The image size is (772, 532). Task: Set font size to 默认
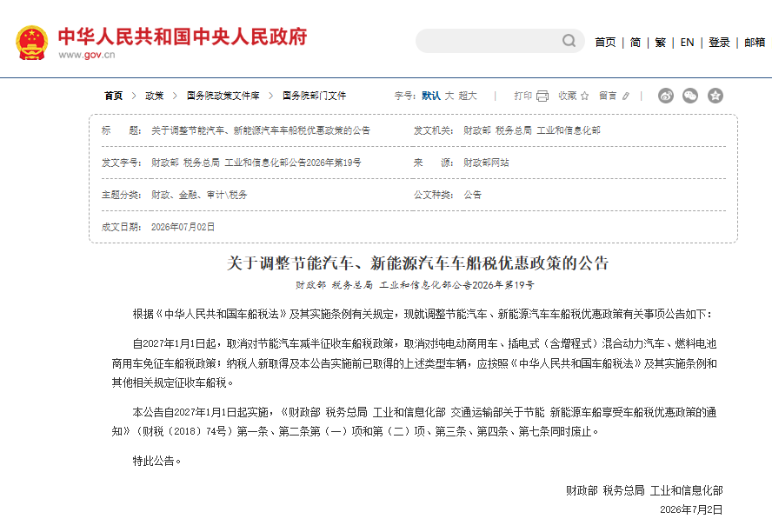(x=431, y=96)
